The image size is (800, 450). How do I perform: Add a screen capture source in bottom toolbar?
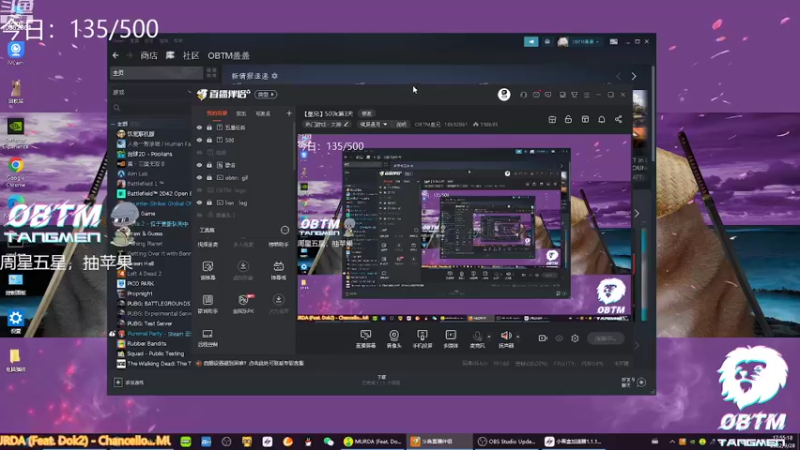[365, 339]
